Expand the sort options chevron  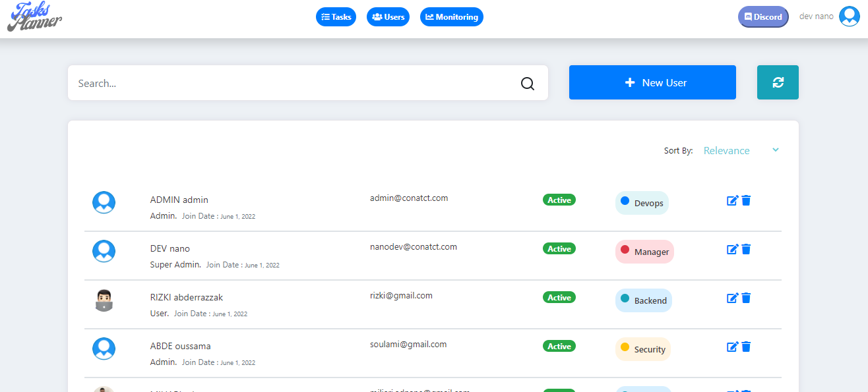(776, 150)
